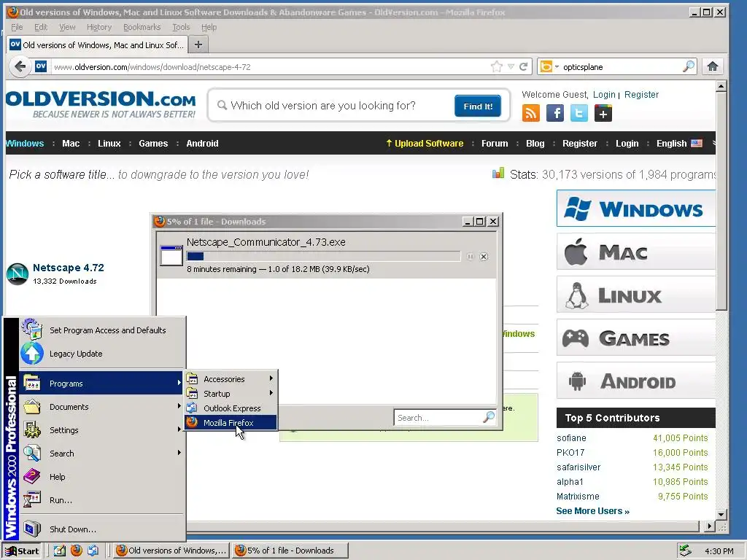Pause the Netscape Communicator download
747x560 pixels.
click(x=471, y=257)
